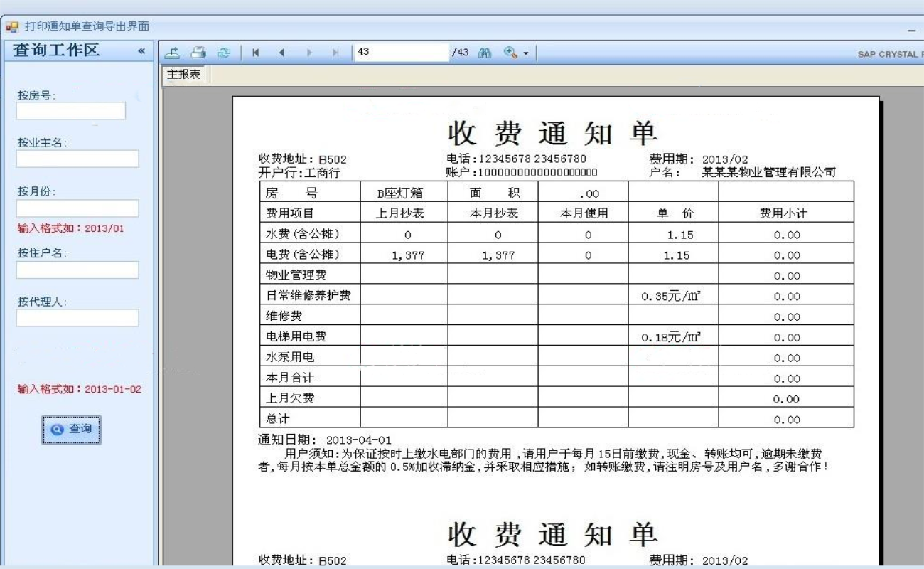Click the 物业管理费 row label
Image resolution: width=924 pixels, height=569 pixels.
[x=296, y=275]
